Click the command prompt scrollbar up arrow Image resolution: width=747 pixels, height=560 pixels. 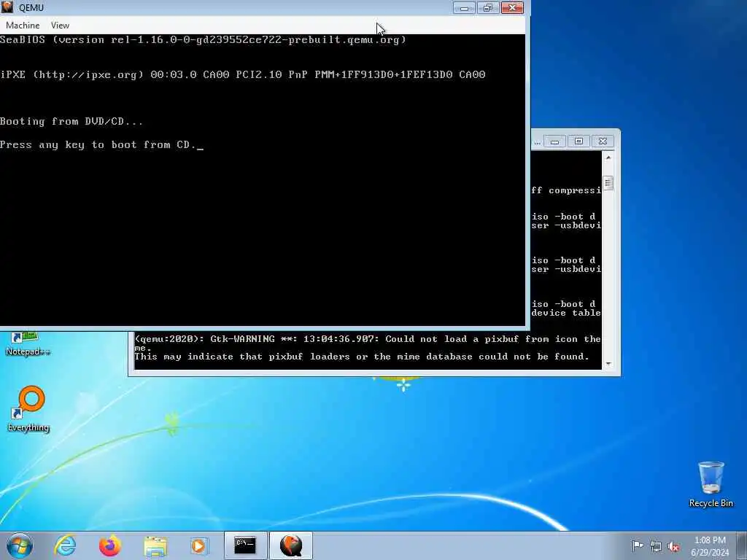point(608,157)
